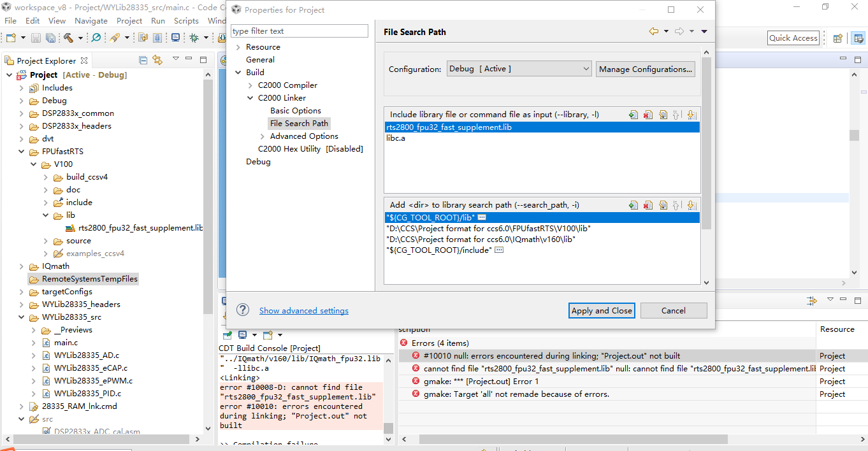The image size is (868, 451).
Task: Open Project Explorer view menu triangle
Action: coord(176,59)
